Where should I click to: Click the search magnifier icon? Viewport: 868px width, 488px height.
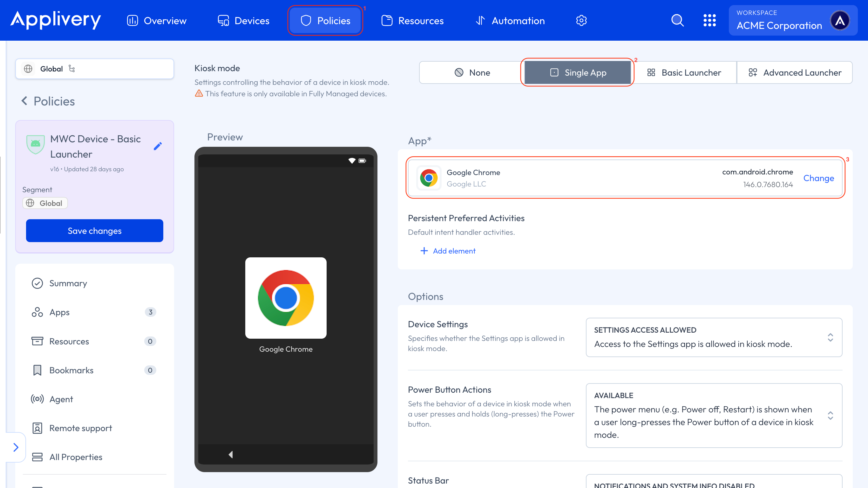pos(677,21)
